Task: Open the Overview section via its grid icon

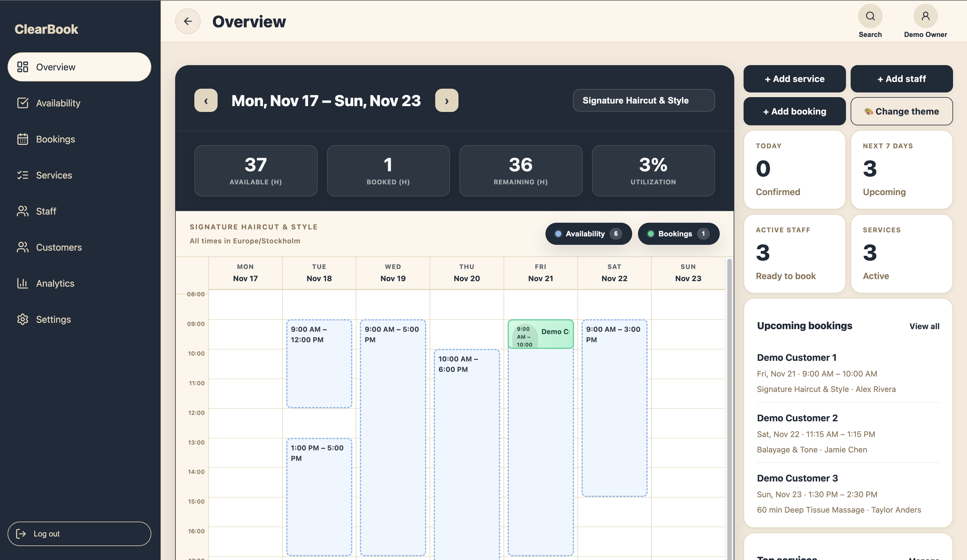Action: 23,67
